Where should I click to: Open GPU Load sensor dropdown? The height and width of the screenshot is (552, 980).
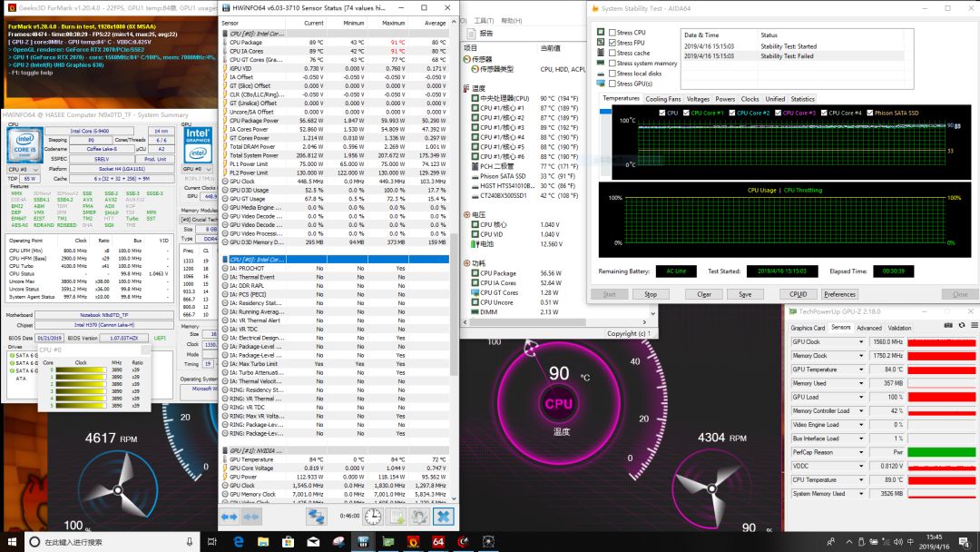coord(860,397)
